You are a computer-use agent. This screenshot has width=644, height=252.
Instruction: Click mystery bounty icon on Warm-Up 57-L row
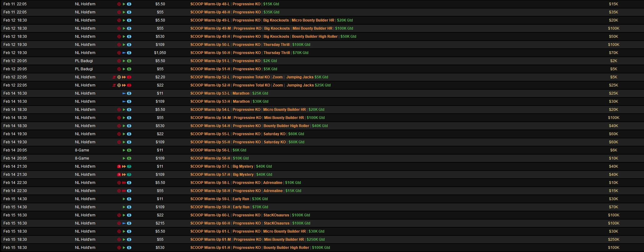pyautogui.click(x=119, y=166)
